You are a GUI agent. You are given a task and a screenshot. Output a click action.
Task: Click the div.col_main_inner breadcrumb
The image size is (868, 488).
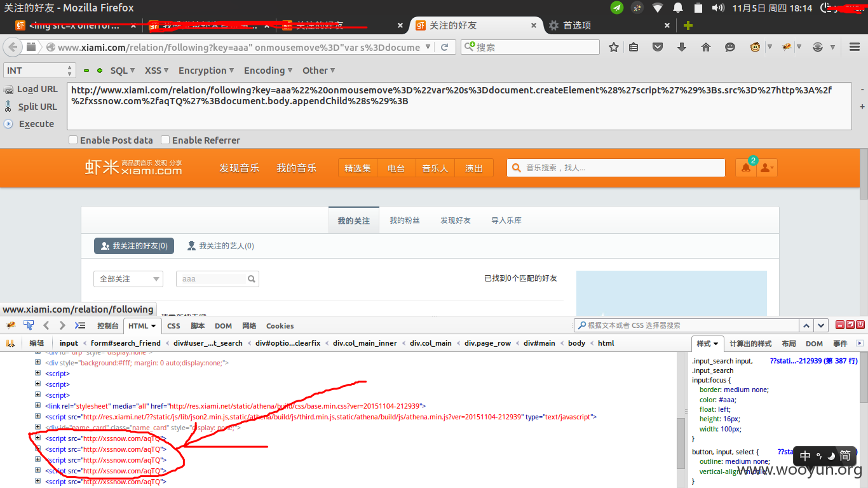[365, 343]
